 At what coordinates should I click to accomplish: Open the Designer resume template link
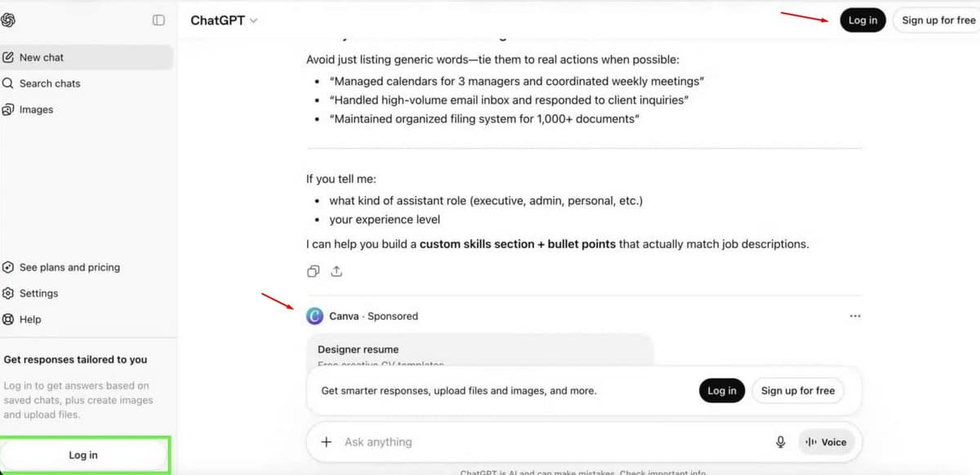click(358, 348)
